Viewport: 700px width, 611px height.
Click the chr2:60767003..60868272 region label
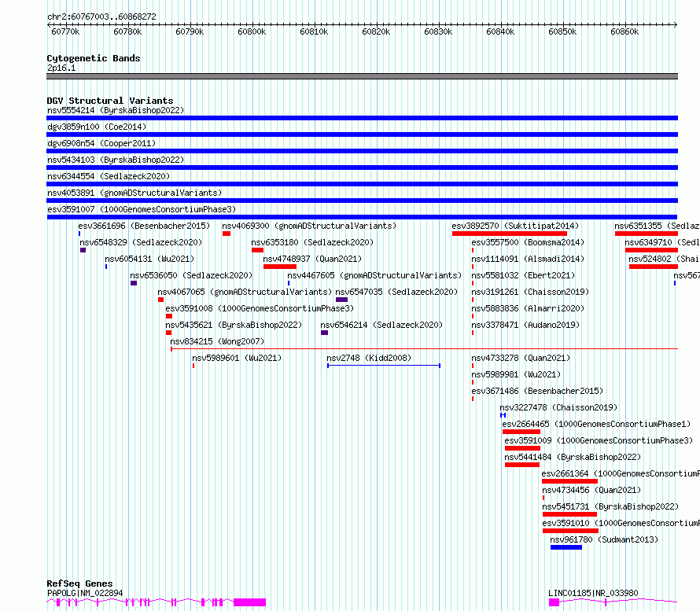click(x=101, y=17)
